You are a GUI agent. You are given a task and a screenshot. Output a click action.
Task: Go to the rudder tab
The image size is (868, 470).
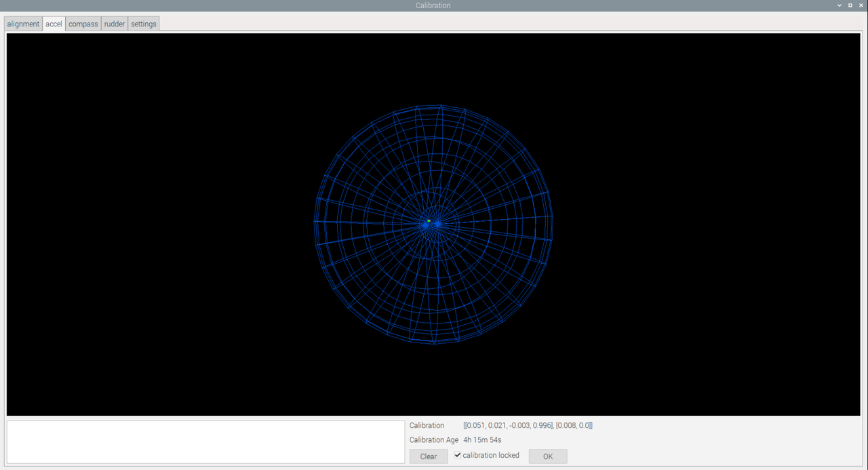click(115, 24)
